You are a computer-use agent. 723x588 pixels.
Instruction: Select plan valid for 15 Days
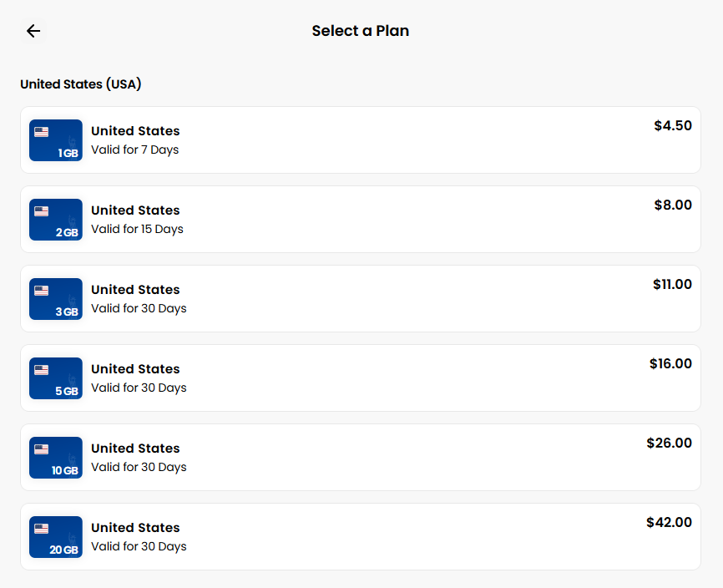[137, 230]
